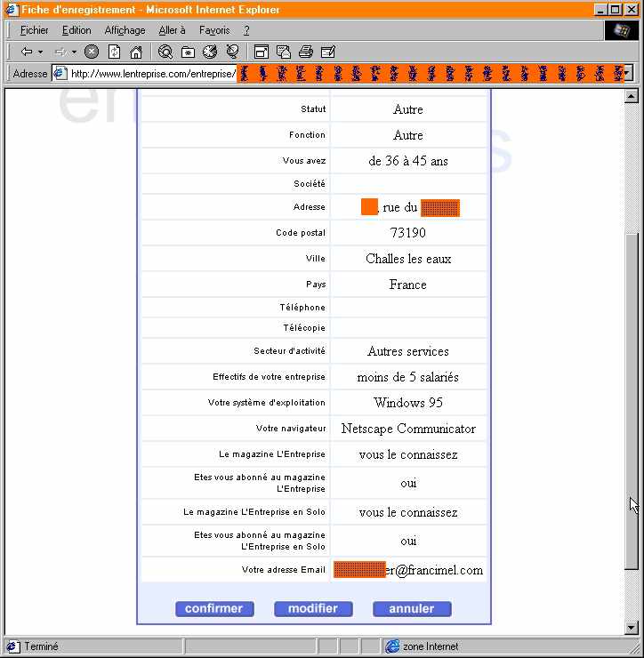644x658 pixels.
Task: Refresh the page with the Refresh icon
Action: point(114,52)
